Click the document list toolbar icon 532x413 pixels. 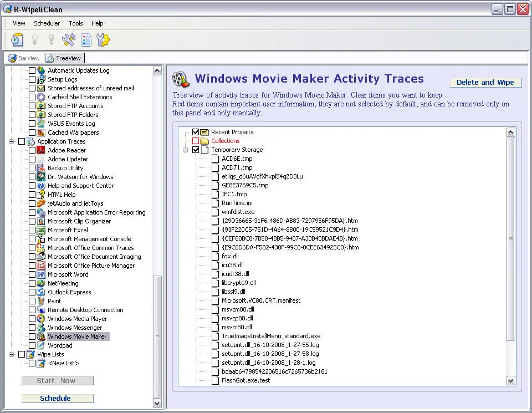(86, 40)
